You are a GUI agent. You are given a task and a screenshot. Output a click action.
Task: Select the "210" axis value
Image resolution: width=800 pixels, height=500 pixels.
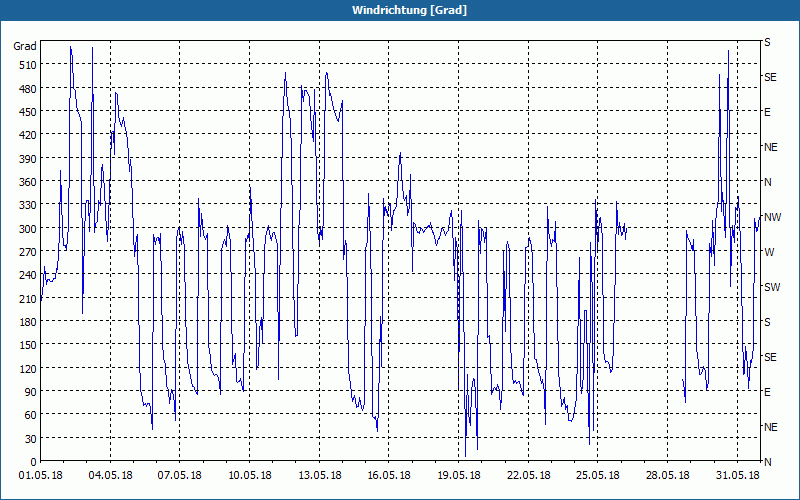click(28, 298)
